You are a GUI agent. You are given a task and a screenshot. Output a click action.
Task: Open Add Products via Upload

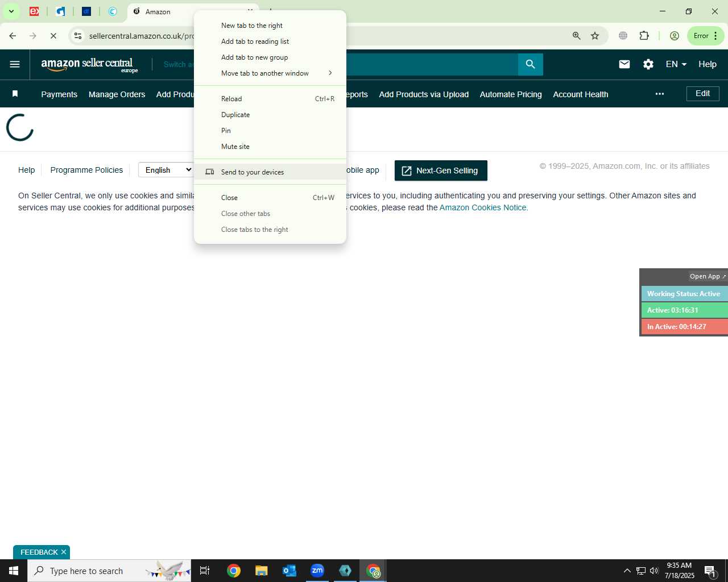[424, 94]
